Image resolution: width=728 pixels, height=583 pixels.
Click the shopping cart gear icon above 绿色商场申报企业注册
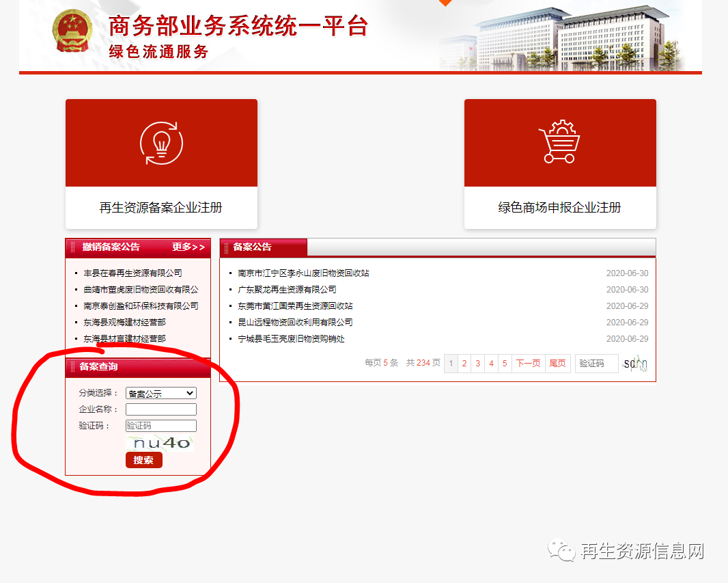coord(560,143)
